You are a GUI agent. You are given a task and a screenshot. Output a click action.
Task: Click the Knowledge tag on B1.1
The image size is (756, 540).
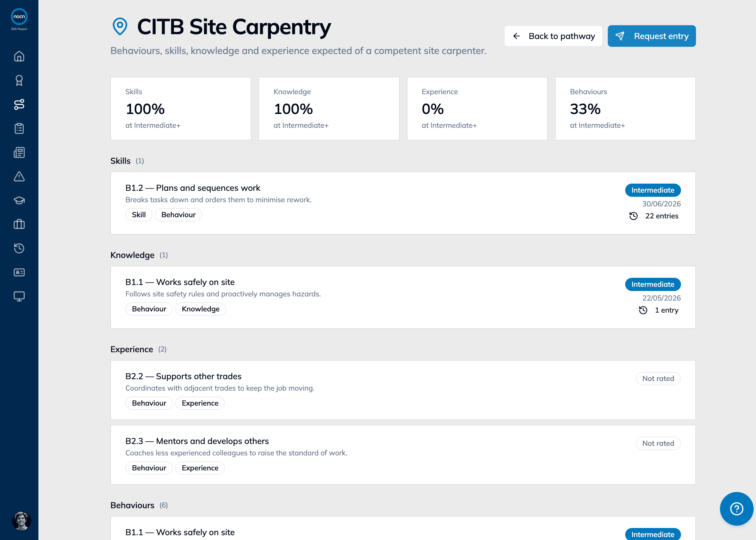pos(200,309)
